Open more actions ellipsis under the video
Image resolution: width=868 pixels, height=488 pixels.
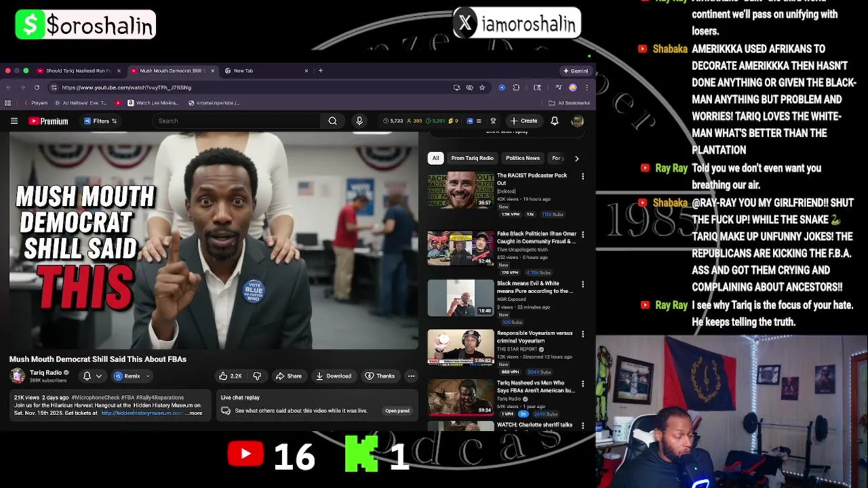click(411, 375)
